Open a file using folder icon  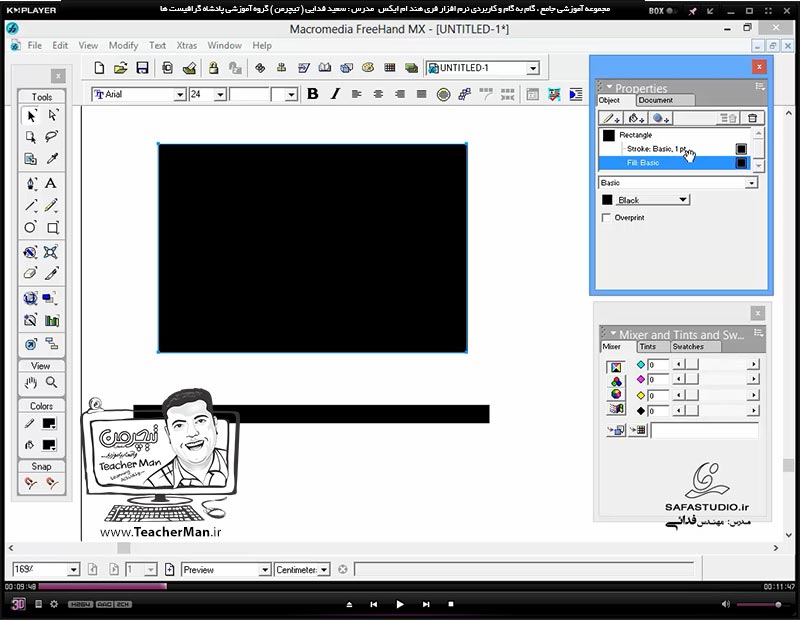pos(120,68)
